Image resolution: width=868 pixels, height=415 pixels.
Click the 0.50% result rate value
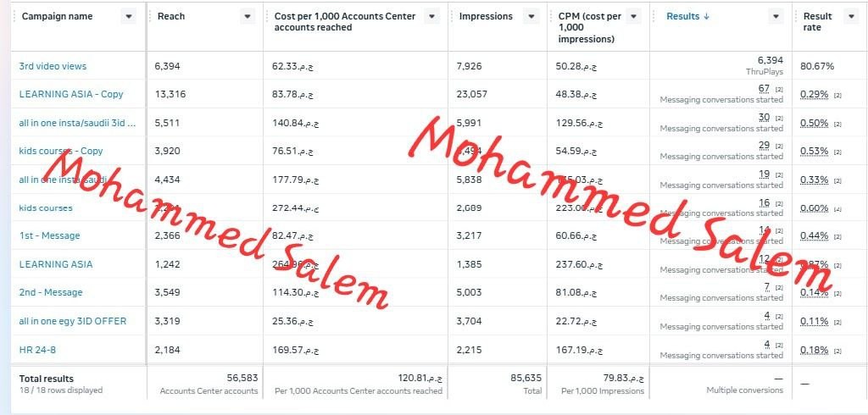click(x=815, y=122)
